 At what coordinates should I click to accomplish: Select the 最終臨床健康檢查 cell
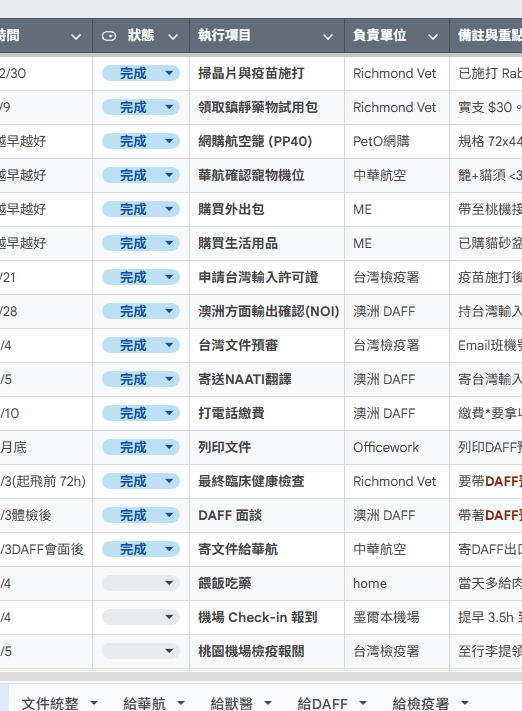[x=267, y=482]
